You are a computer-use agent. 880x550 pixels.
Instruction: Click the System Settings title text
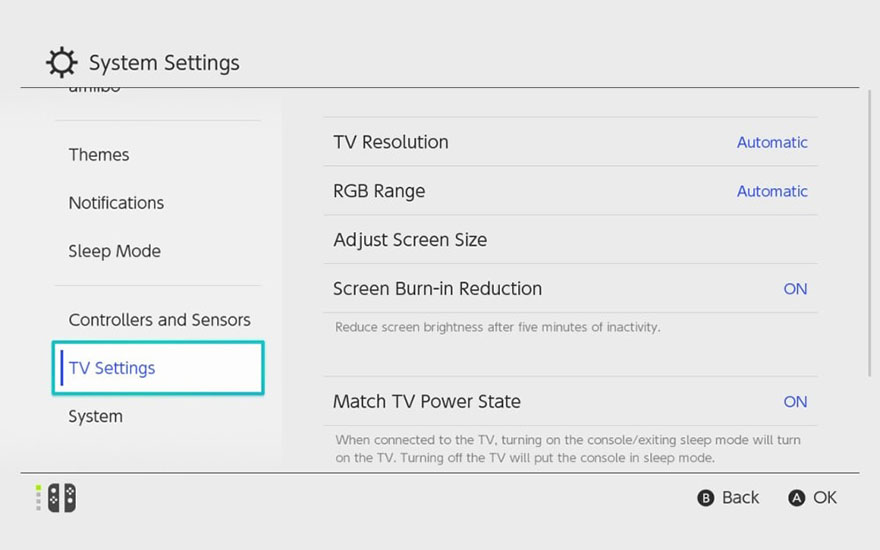coord(164,64)
